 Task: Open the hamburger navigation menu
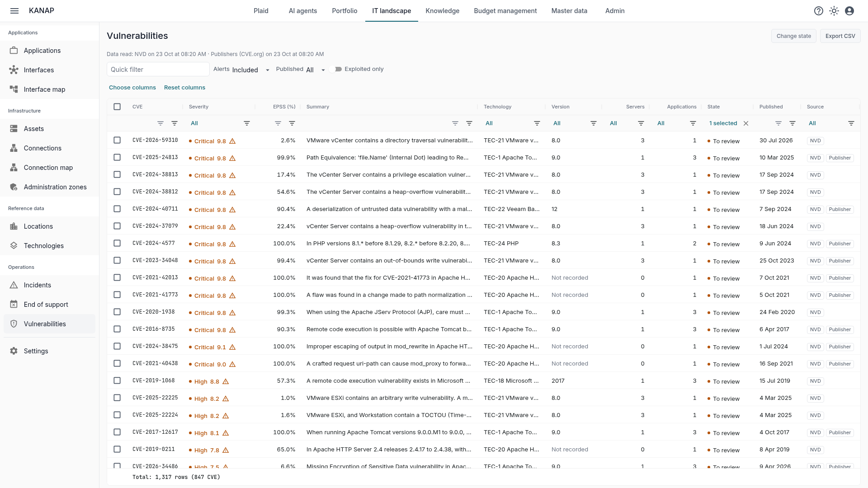(x=14, y=11)
